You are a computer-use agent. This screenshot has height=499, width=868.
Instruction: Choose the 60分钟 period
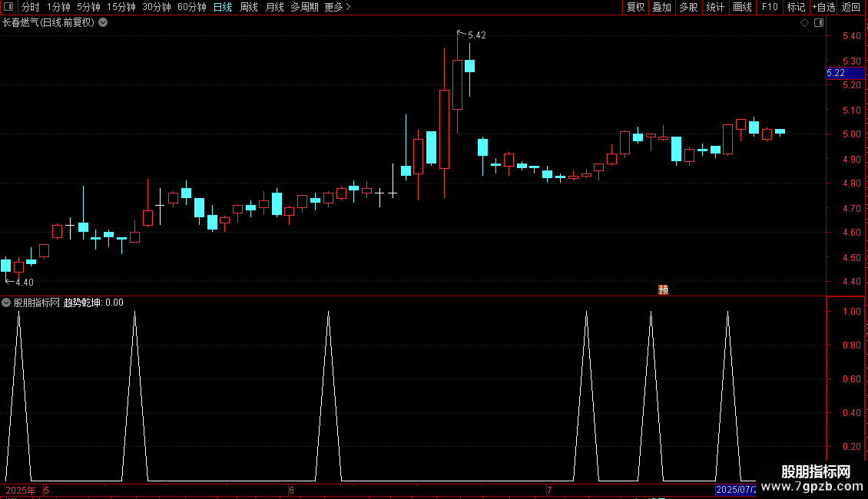click(x=192, y=7)
